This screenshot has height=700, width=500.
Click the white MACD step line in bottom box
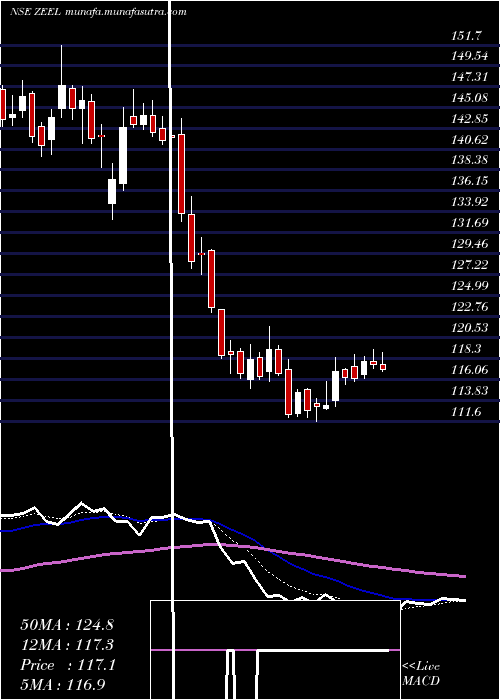277,652
